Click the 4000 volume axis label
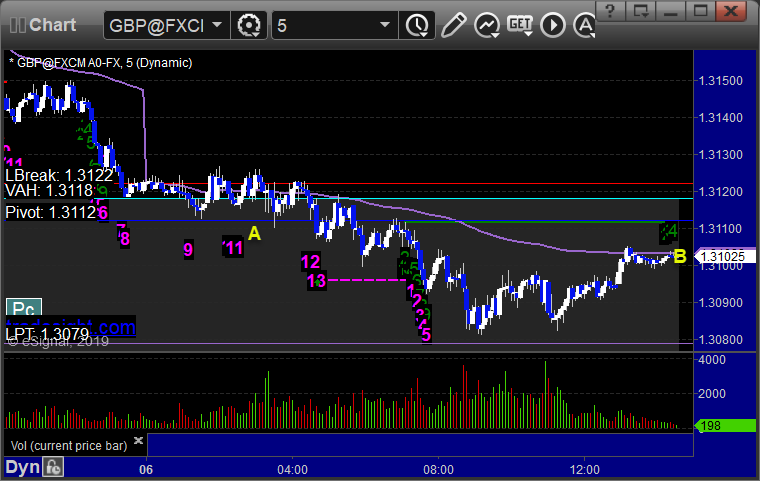This screenshot has width=760, height=481. (x=712, y=360)
